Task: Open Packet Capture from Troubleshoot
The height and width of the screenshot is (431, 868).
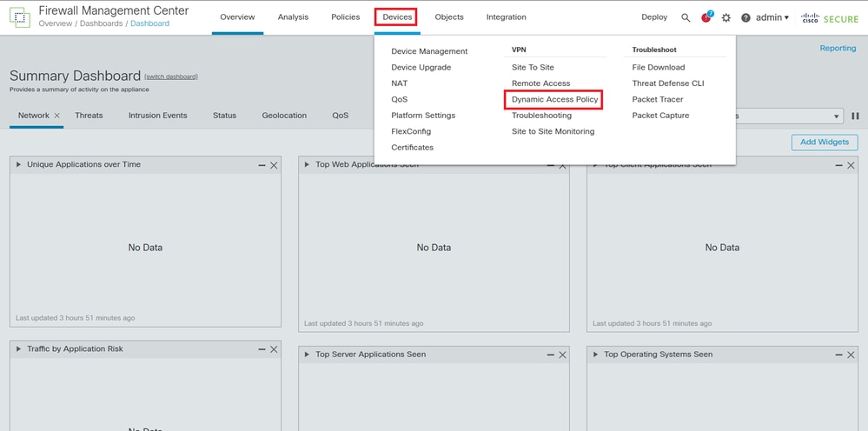Action: [x=660, y=116]
